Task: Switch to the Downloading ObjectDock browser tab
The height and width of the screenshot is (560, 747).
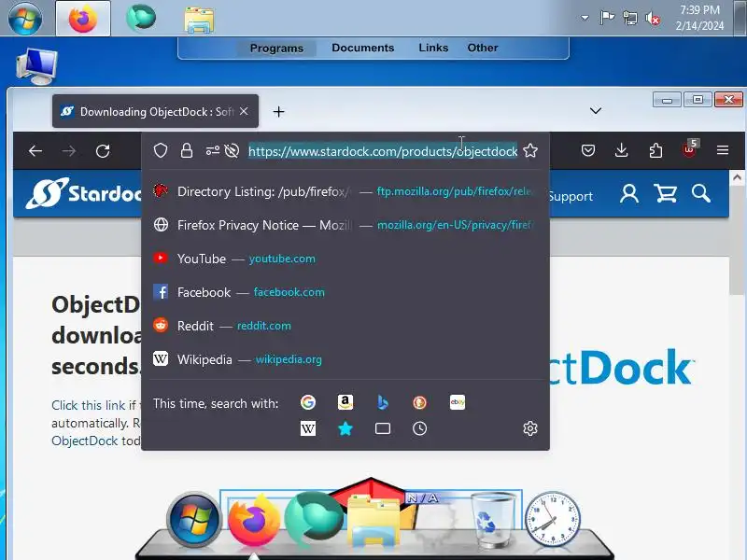Action: point(155,111)
